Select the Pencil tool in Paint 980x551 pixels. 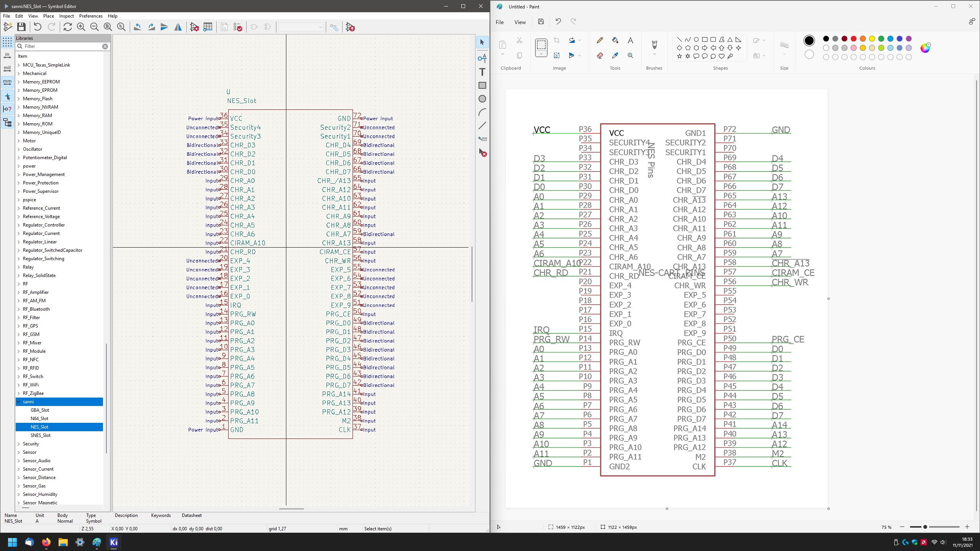tap(599, 40)
